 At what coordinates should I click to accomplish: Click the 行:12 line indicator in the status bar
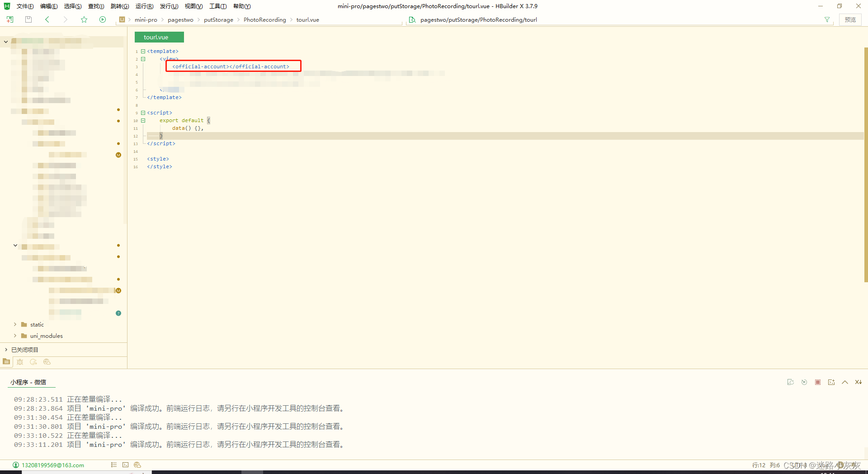click(759, 465)
